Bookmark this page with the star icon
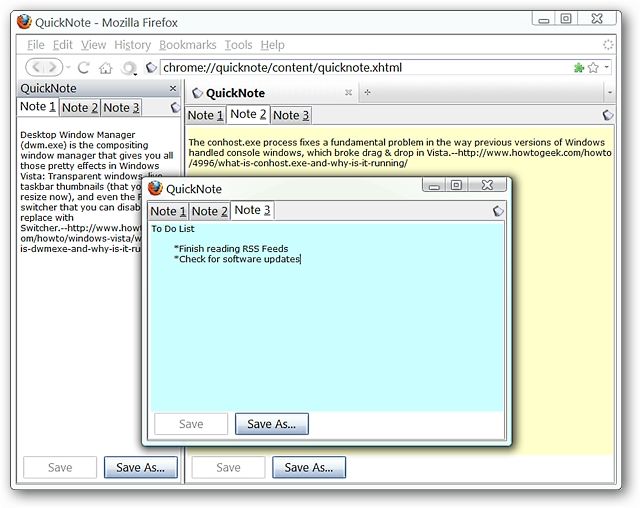Screen dimensions: 640x508 tap(593, 68)
